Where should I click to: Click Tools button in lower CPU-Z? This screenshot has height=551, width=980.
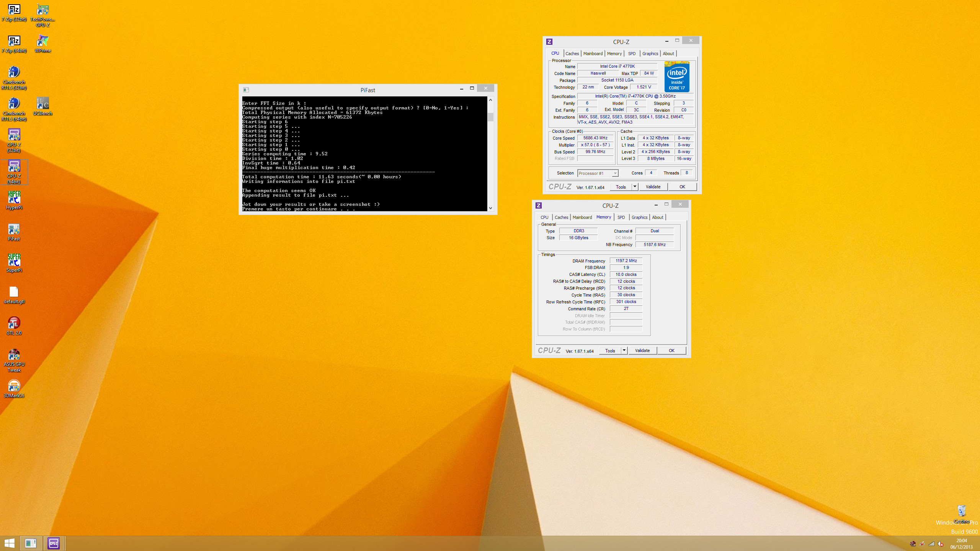click(x=610, y=350)
